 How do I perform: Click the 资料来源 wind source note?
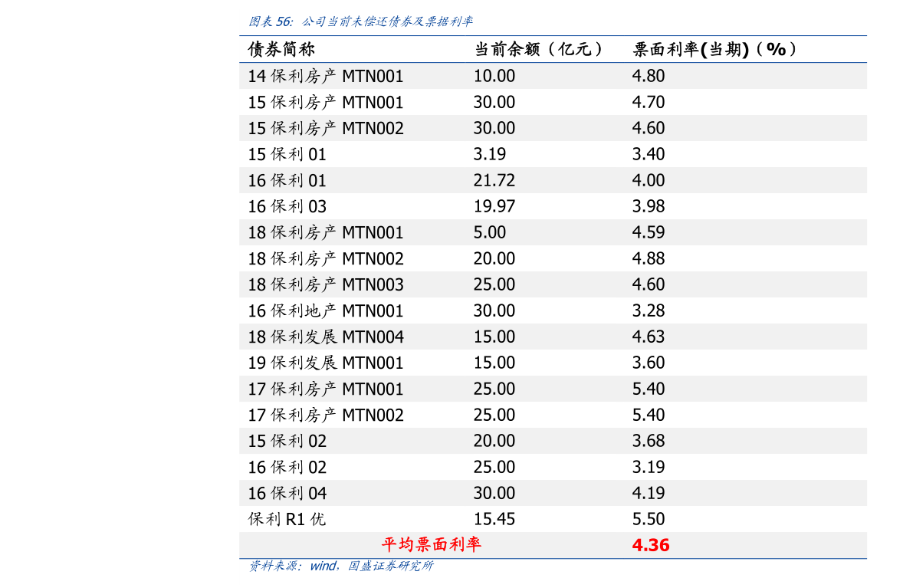341,566
